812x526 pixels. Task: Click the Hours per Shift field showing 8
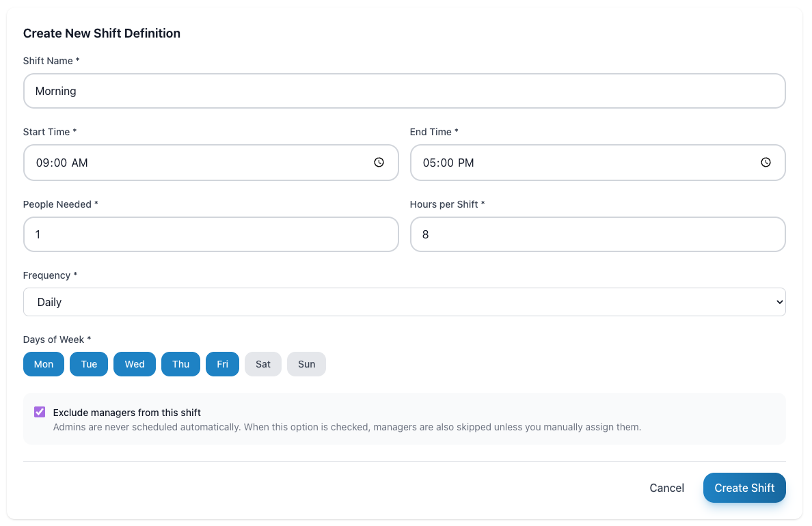598,234
